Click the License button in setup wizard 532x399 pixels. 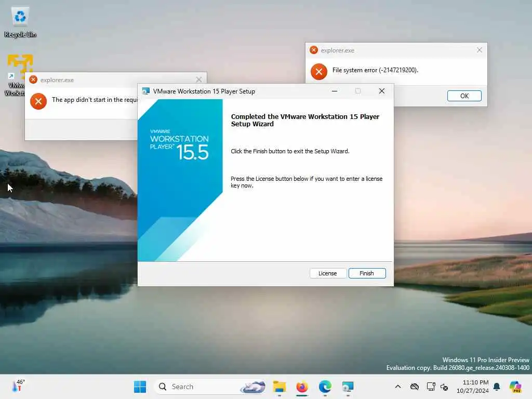coord(328,273)
